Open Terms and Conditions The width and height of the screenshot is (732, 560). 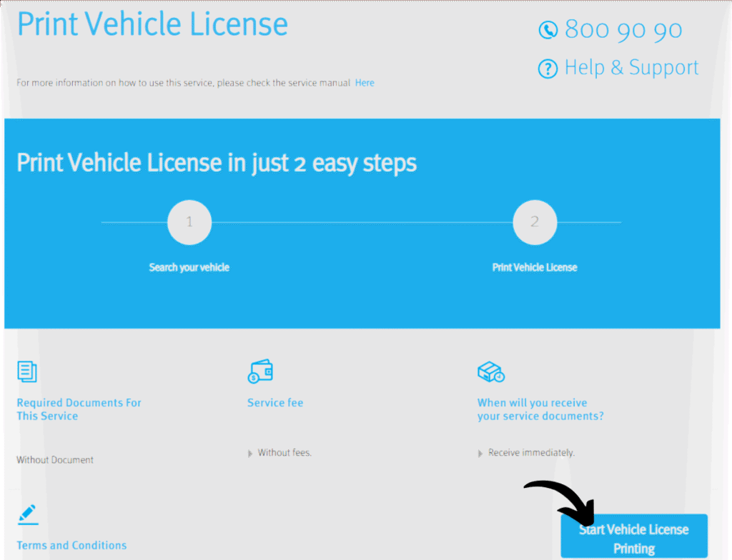point(71,545)
